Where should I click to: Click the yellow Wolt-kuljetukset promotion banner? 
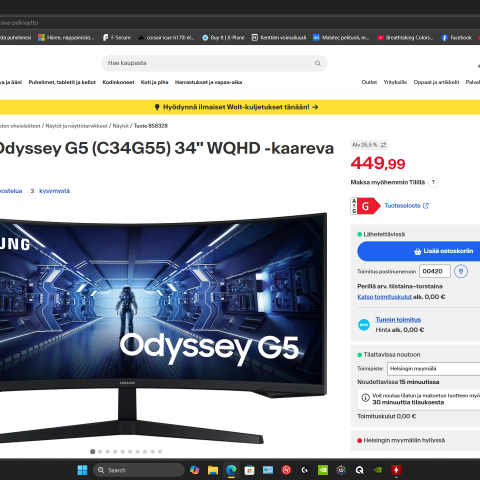(240, 107)
